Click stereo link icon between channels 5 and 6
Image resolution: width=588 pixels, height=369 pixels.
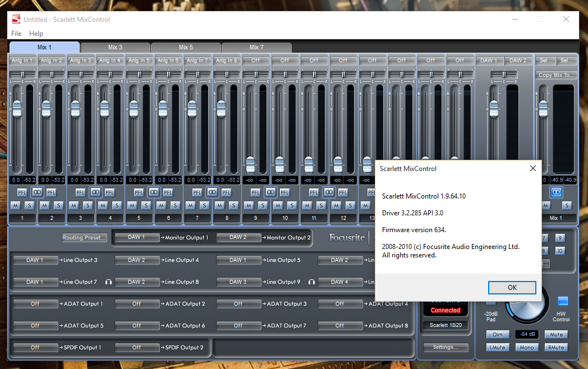tap(154, 192)
